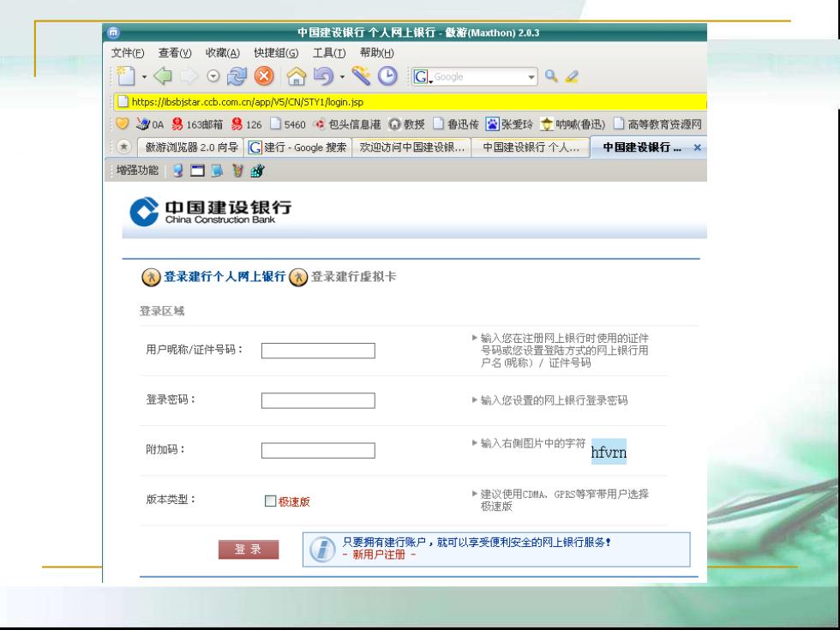Open the 收藏(A) menu

point(222,52)
